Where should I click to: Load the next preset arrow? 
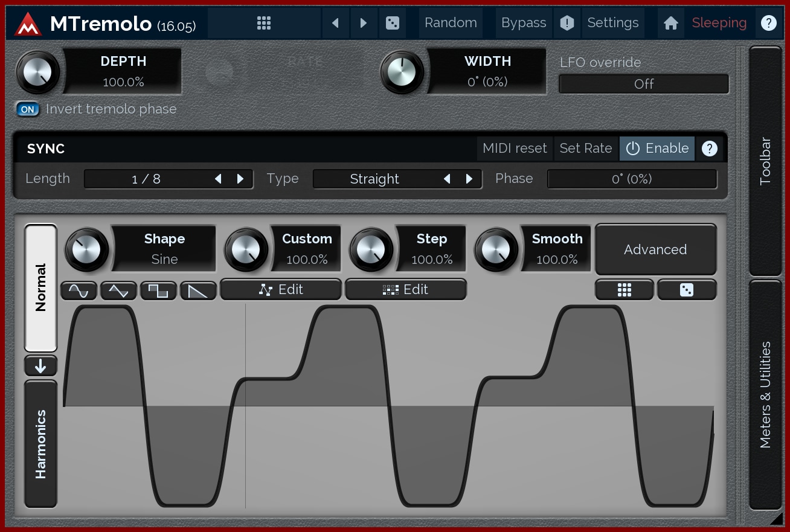click(364, 23)
